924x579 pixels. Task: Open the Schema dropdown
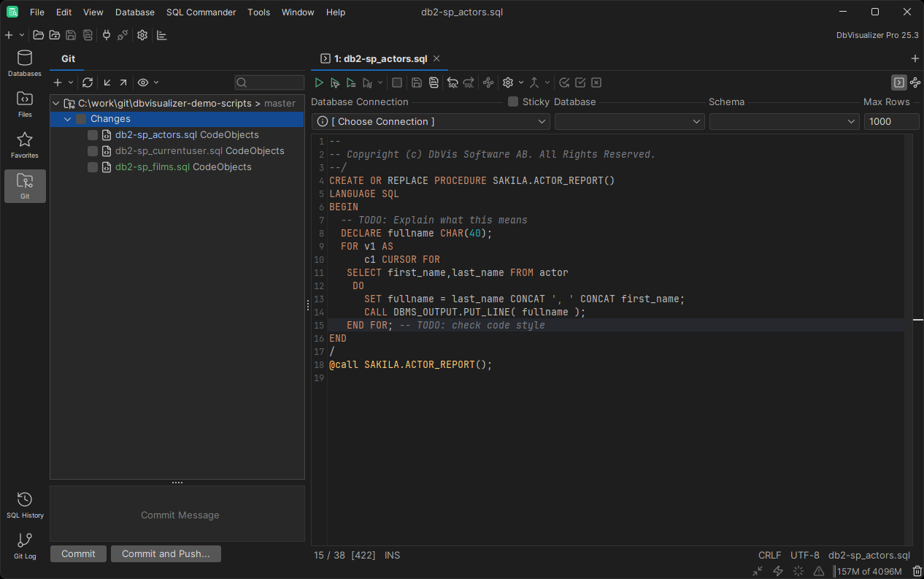coord(784,121)
